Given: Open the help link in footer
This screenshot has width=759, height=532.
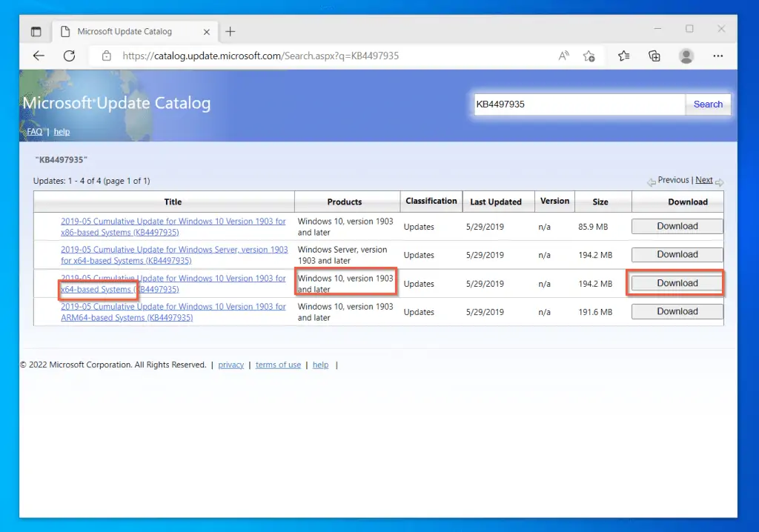Looking at the screenshot, I should (320, 365).
